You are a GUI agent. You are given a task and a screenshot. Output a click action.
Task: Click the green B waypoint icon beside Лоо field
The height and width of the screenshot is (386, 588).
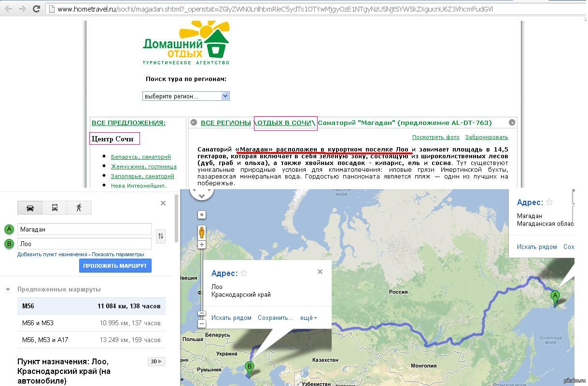click(9, 244)
